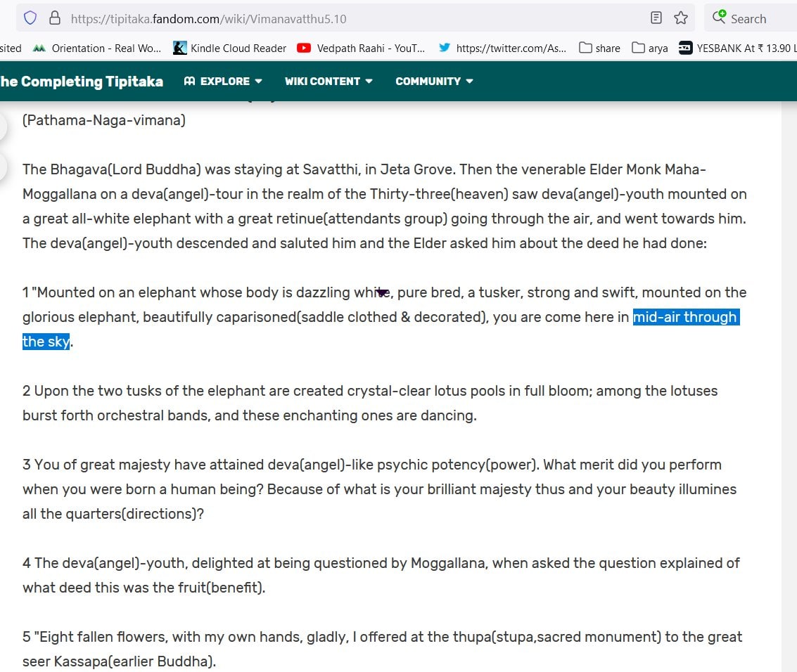797x672 pixels.
Task: Open Orientation - Real Wo... bookmark
Action: pos(96,49)
